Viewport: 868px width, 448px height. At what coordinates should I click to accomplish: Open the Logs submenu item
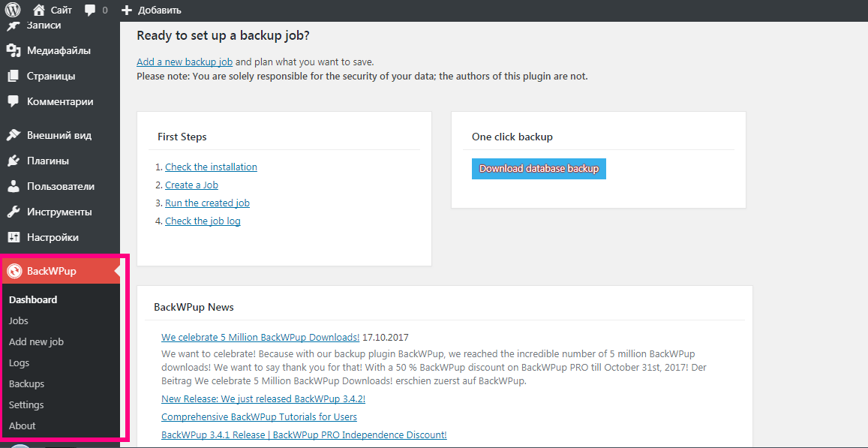point(19,362)
